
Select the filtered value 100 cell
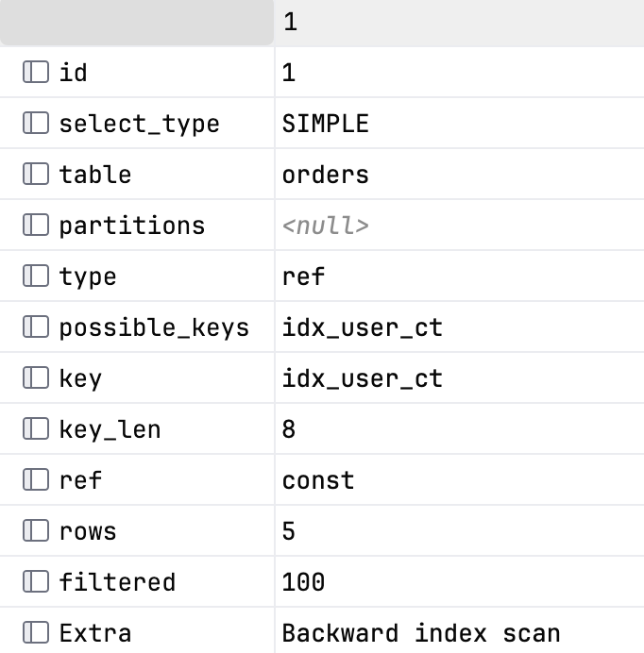point(459,582)
